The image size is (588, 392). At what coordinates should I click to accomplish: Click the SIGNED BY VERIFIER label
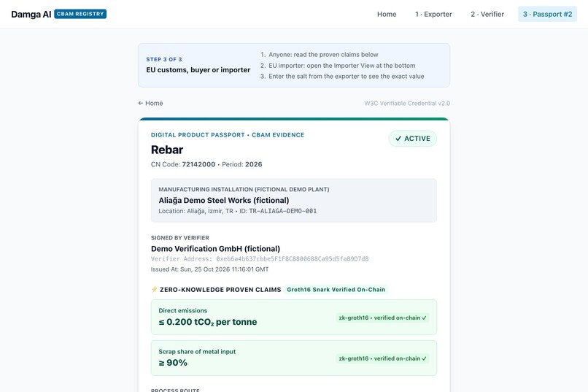(180, 238)
